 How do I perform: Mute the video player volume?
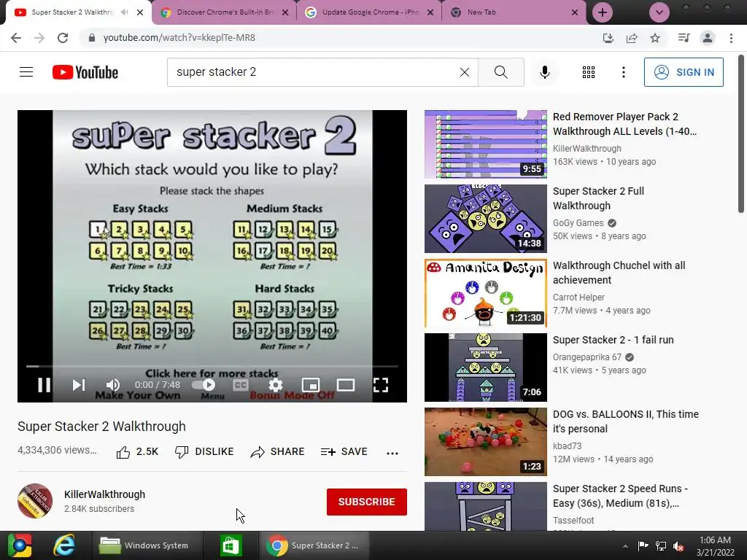113,385
